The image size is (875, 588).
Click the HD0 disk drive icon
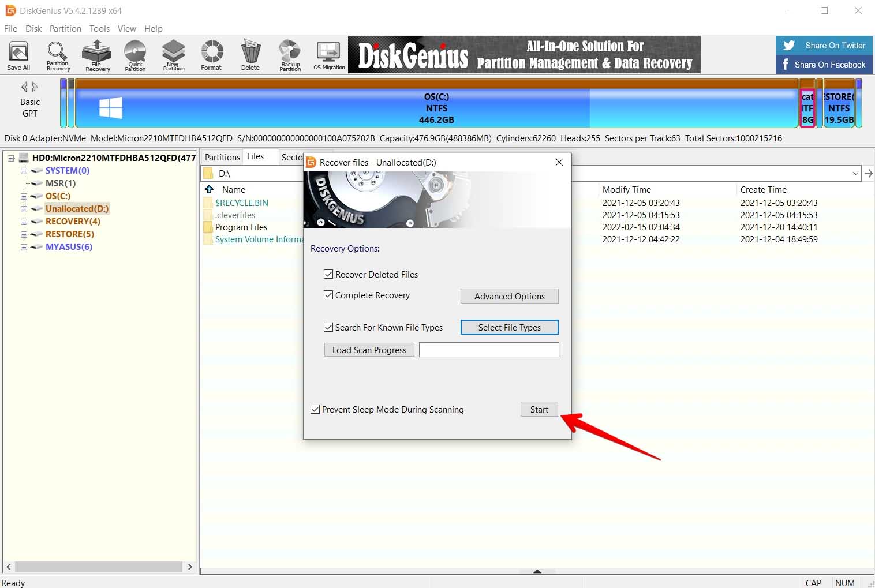tap(24, 158)
